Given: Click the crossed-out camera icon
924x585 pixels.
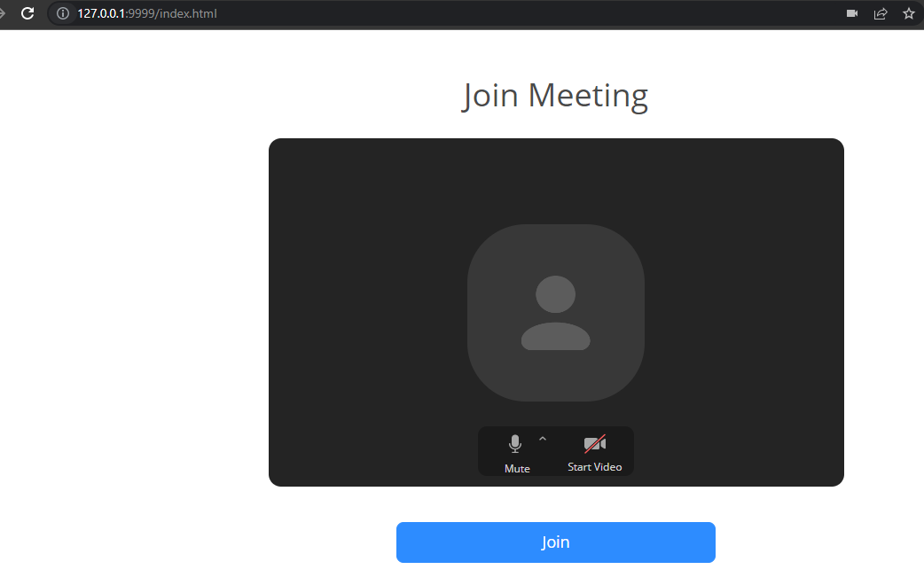Looking at the screenshot, I should pos(595,443).
